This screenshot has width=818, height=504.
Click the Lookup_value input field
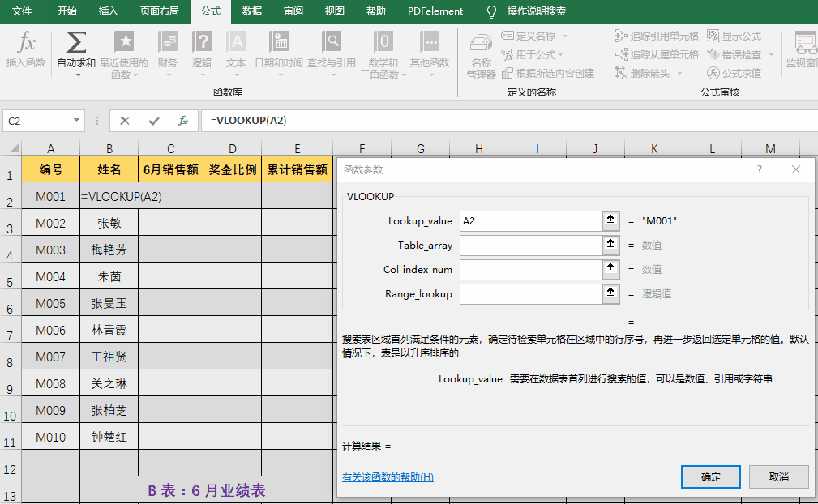coord(531,220)
